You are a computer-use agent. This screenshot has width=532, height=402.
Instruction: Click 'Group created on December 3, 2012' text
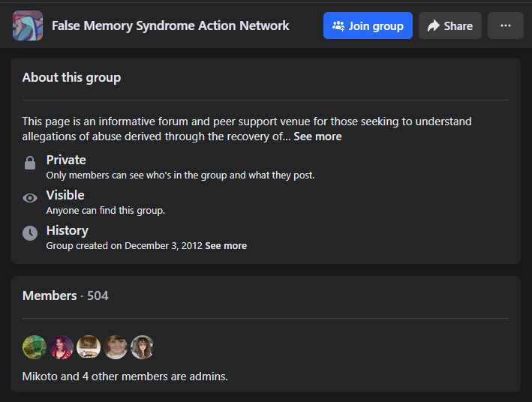click(x=124, y=245)
